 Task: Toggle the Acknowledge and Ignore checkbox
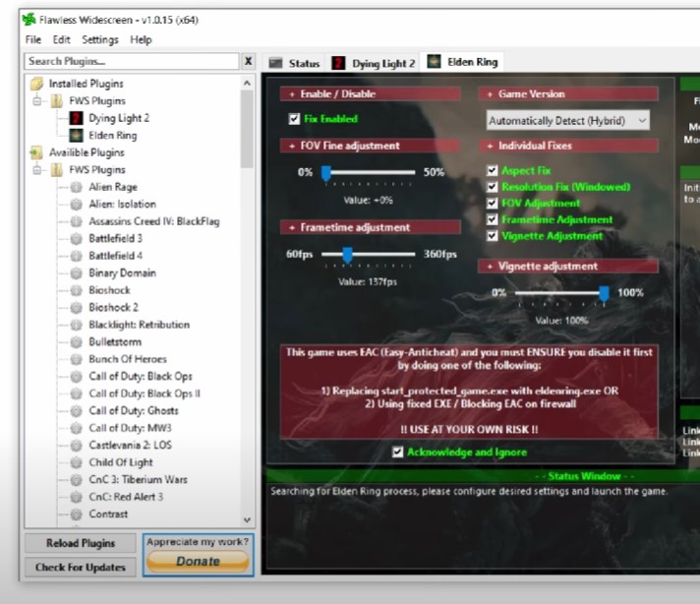(x=397, y=453)
